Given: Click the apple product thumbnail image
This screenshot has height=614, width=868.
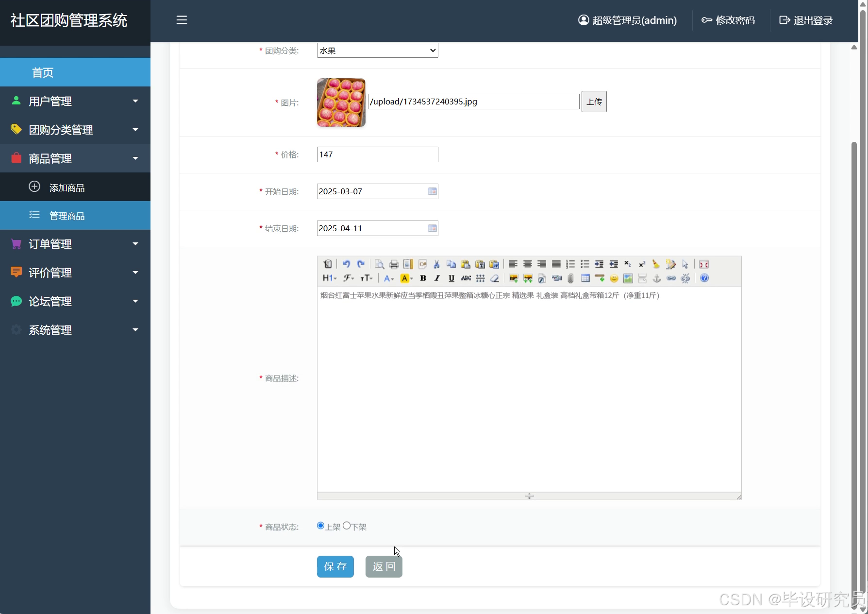Looking at the screenshot, I should point(341,102).
